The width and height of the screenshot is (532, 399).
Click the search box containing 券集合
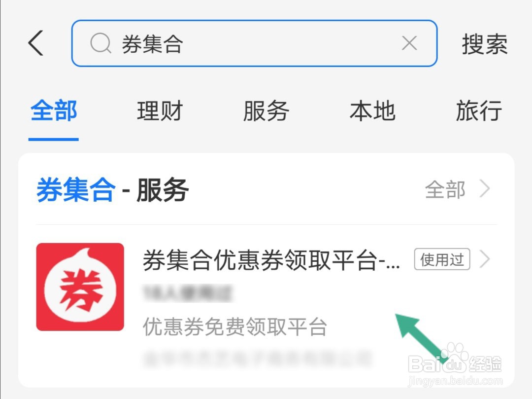coord(254,43)
